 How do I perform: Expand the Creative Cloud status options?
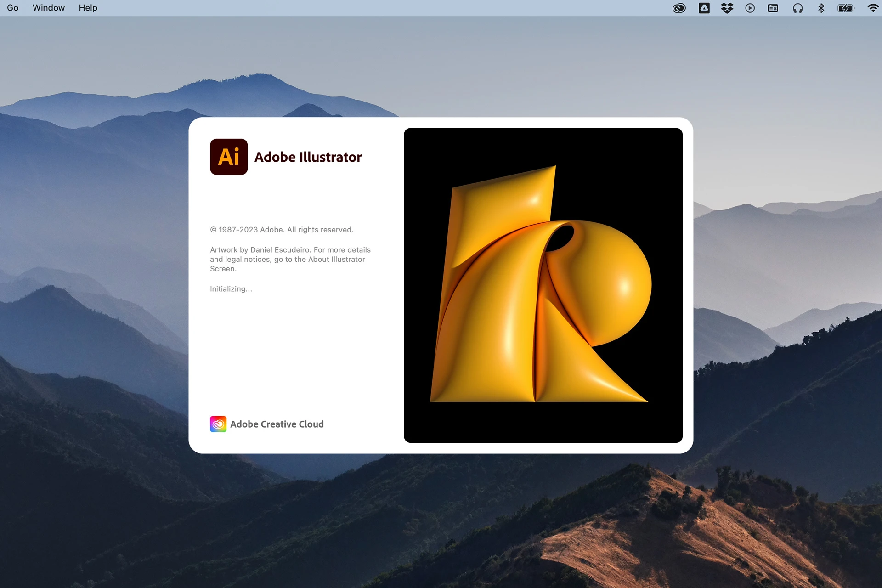pos(679,8)
